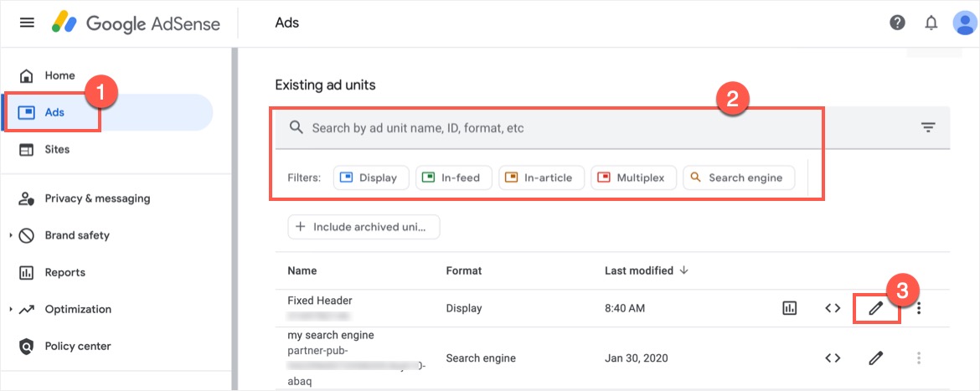This screenshot has width=980, height=391.
Task: Expand the Optimization arrow
Action: pos(11,309)
